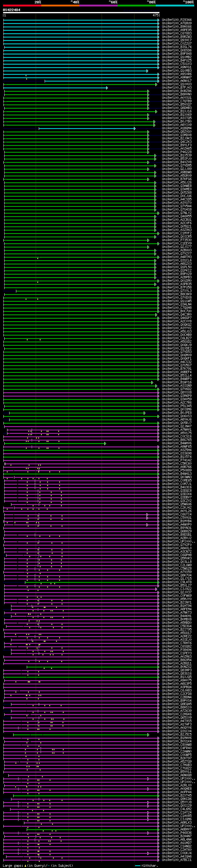Open hit UniRef100_P46228
This screenshot has height=868, width=197.
pos(177,152)
